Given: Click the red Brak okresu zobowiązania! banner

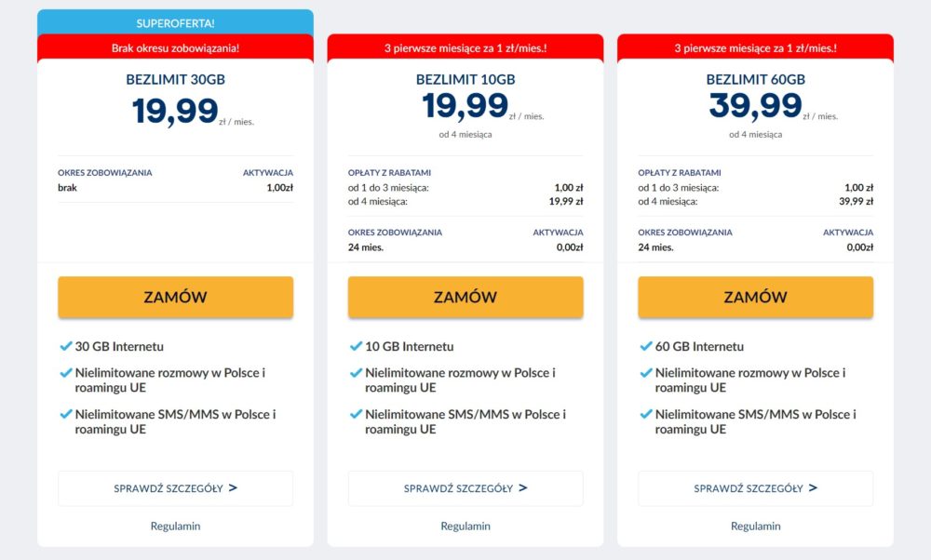Looking at the screenshot, I should tap(175, 48).
